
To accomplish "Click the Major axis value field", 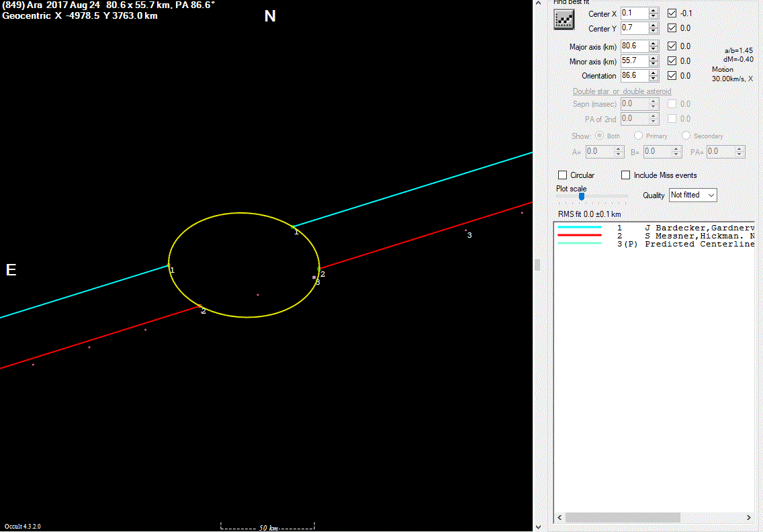I will [x=635, y=46].
